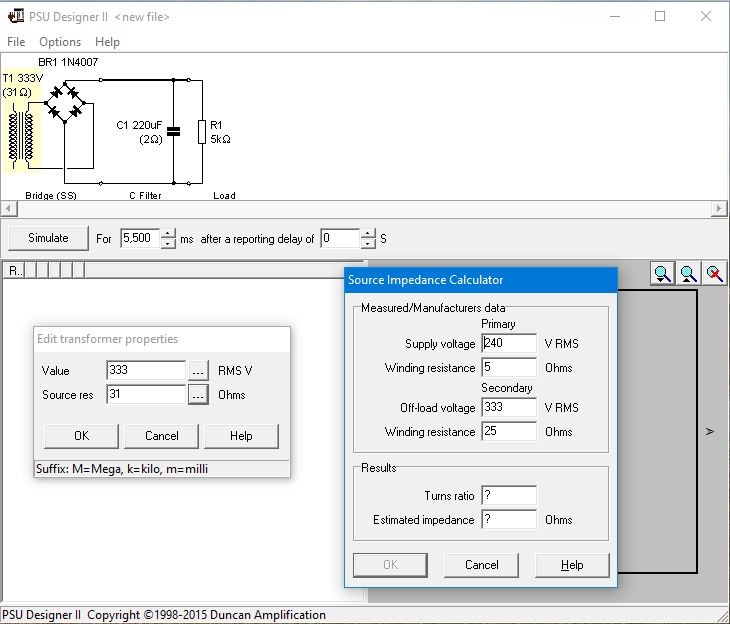Select the BR1 bridge rectifier diode symbol
This screenshot has height=624, width=730.
tap(65, 102)
